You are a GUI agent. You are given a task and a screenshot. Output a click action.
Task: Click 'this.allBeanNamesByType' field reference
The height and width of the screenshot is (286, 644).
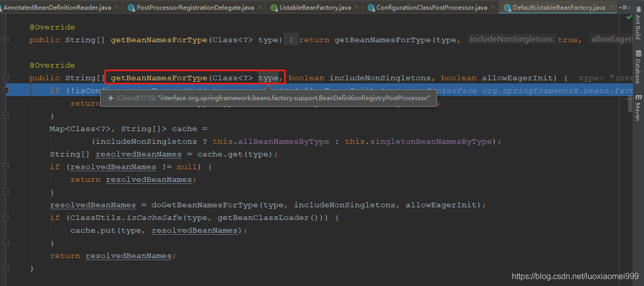click(x=271, y=141)
